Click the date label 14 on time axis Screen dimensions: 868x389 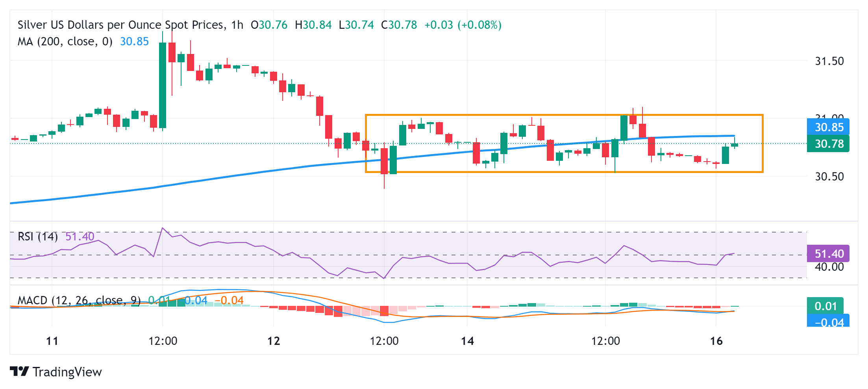[467, 341]
